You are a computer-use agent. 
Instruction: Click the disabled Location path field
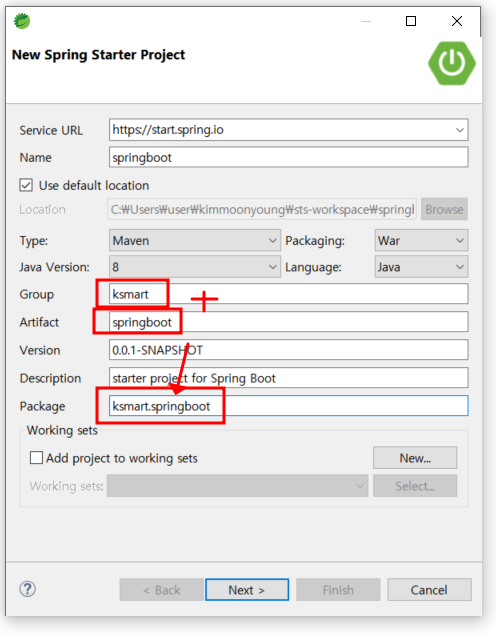pos(262,209)
